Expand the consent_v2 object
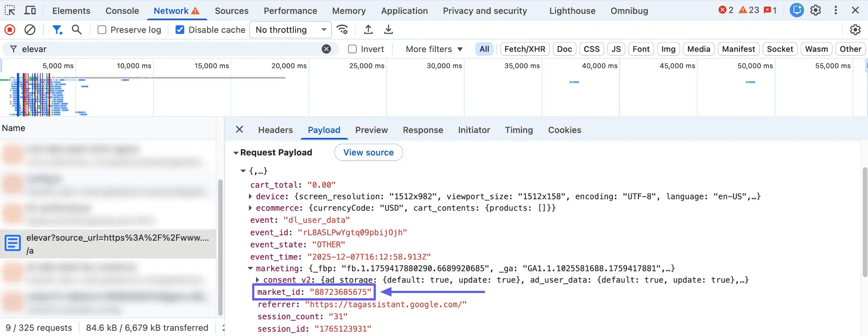 point(258,280)
